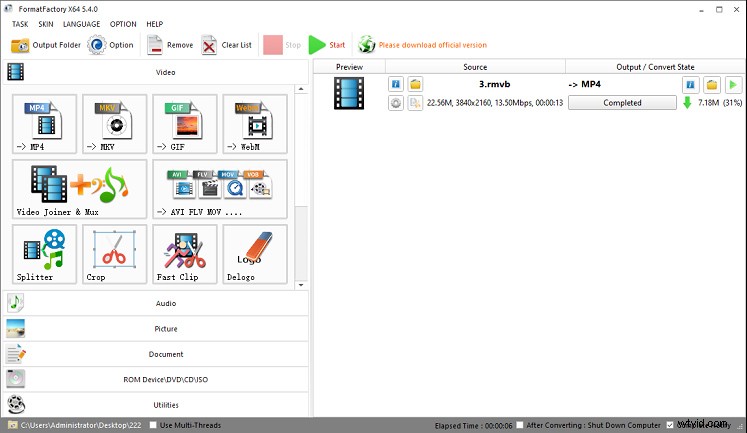
Task: Expand the Utilities category
Action: pyautogui.click(x=156, y=405)
